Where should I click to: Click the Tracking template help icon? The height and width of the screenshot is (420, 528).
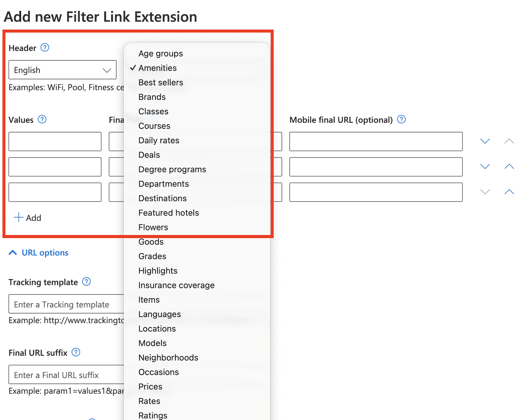[x=86, y=282]
